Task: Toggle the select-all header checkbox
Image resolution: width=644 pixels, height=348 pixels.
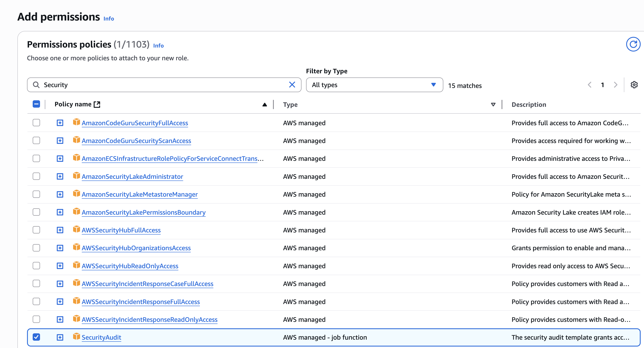Action: (36, 104)
